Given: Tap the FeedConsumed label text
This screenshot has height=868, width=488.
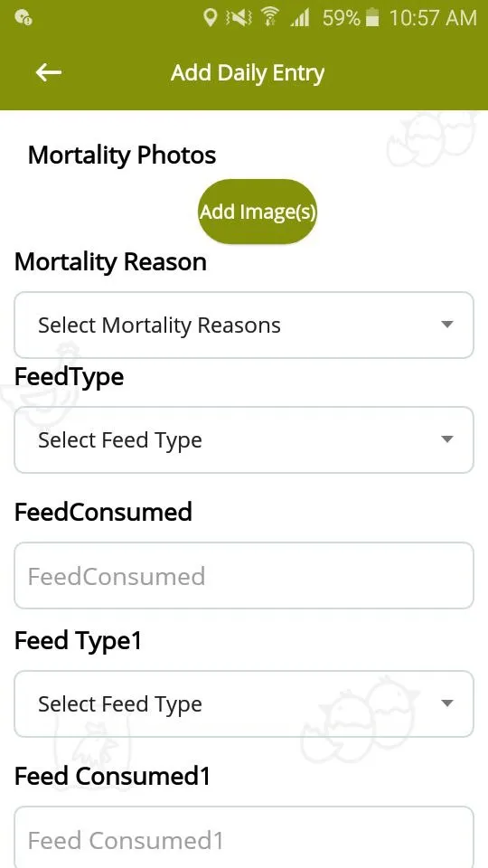Looking at the screenshot, I should coord(103,512).
